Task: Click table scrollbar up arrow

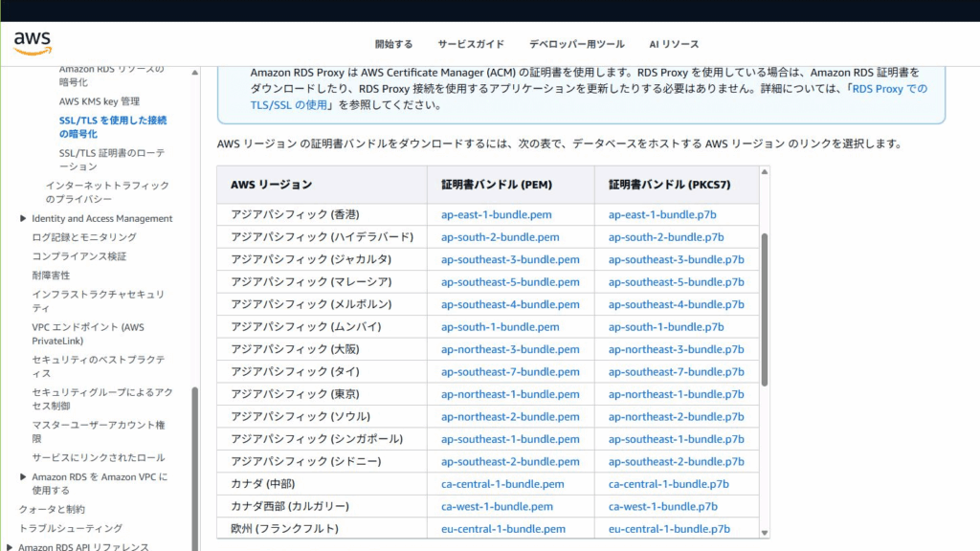Action: (765, 172)
